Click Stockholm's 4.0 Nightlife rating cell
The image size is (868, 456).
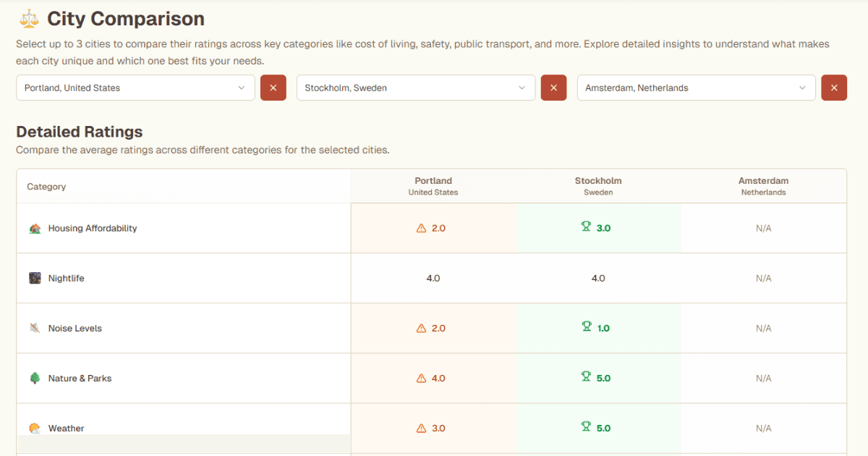coord(598,278)
